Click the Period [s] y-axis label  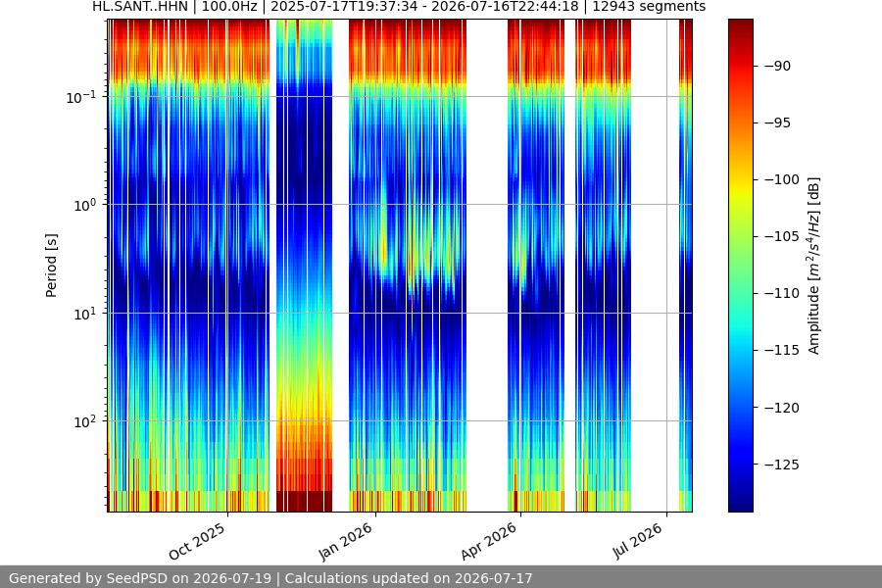click(51, 266)
